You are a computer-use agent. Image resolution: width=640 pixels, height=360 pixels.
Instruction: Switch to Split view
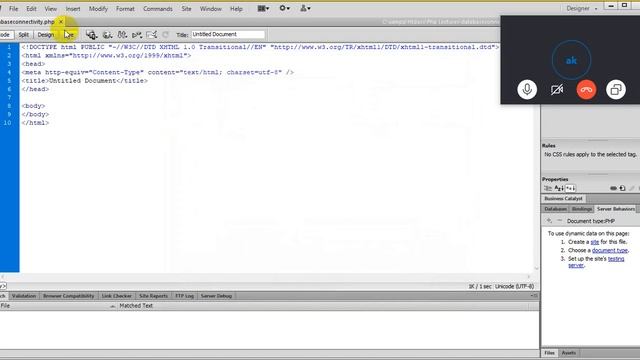pos(24,35)
